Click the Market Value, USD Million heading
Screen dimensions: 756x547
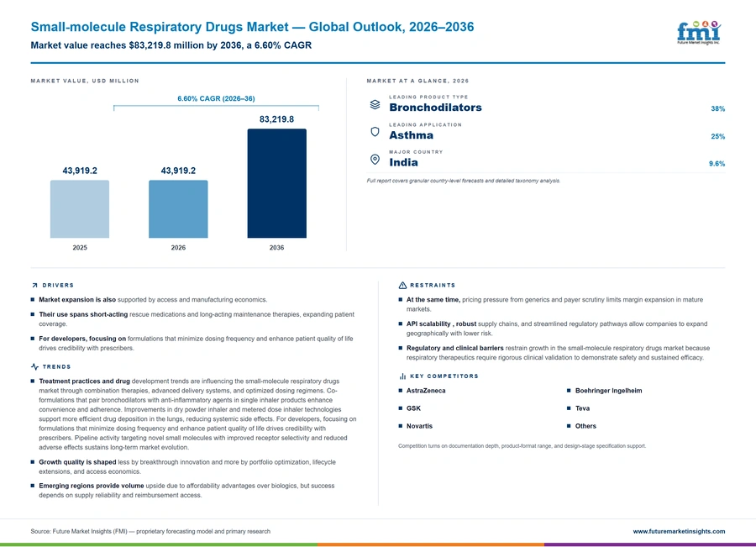(x=85, y=81)
